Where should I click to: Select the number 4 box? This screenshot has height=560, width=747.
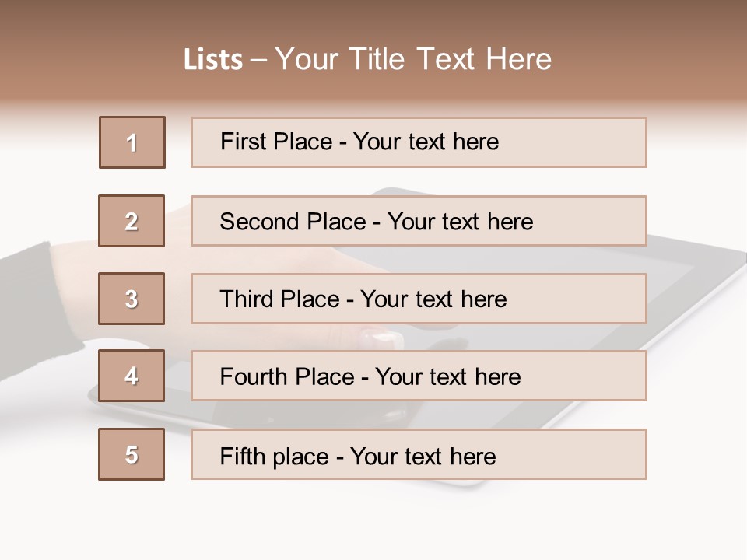[x=132, y=376]
